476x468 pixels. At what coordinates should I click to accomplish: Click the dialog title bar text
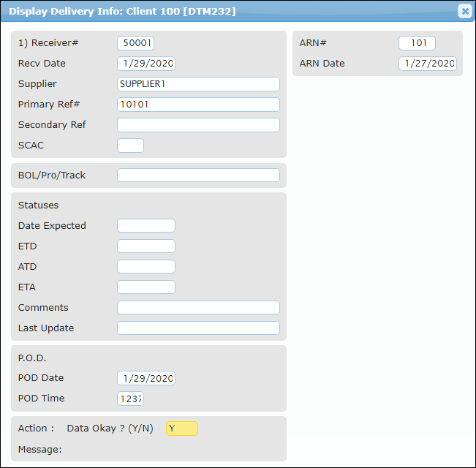point(122,11)
